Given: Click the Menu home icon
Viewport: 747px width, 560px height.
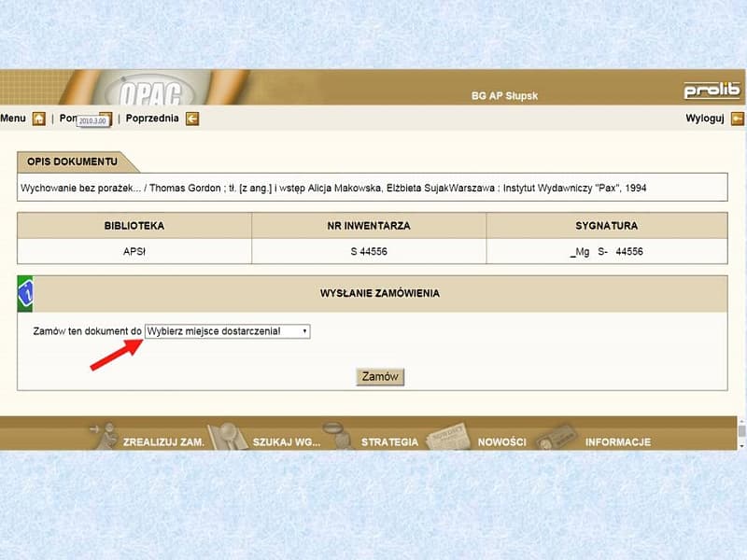Looking at the screenshot, I should point(38,119).
